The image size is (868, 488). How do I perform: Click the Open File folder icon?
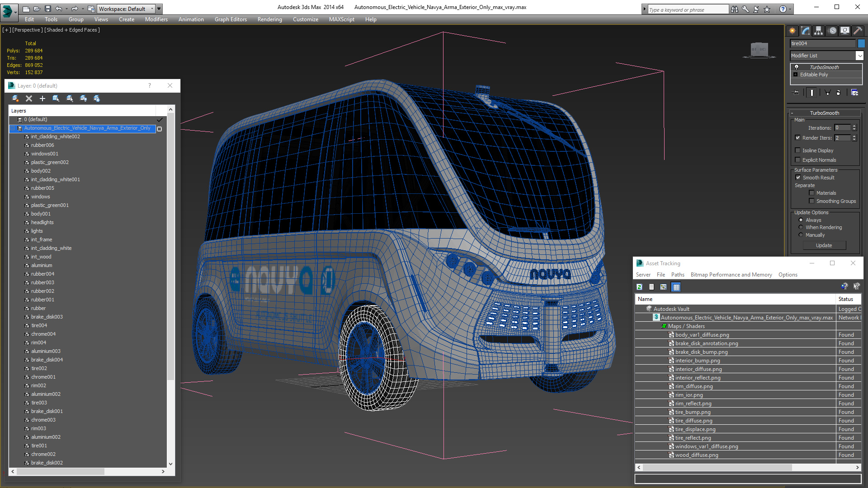37,9
